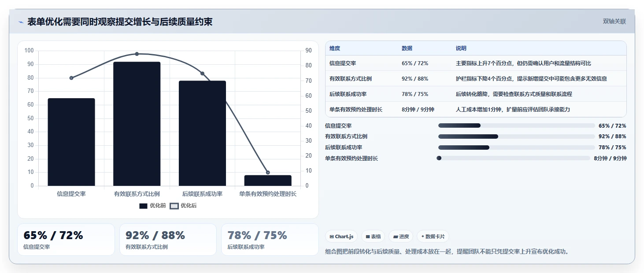Screen dimensions: 644x273
Task: Click the lightning icon beside the page title
Action: pos(21,22)
